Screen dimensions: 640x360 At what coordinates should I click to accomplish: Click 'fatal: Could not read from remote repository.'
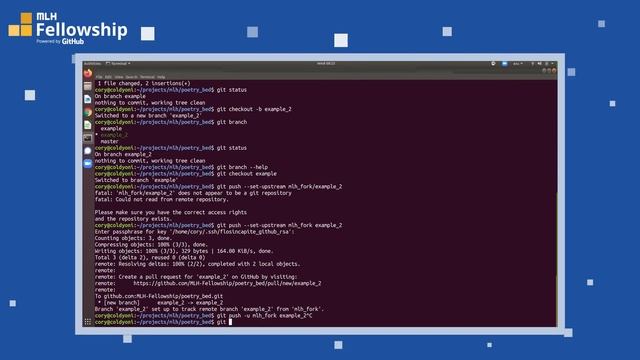(162, 200)
